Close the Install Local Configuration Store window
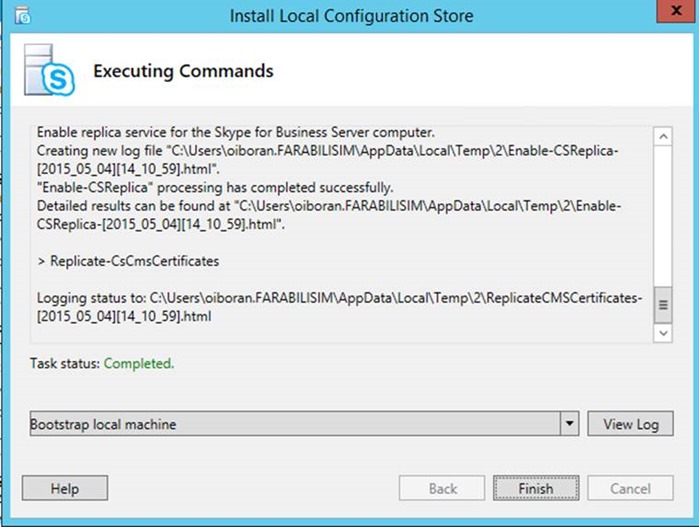This screenshot has width=699, height=527. coord(676,11)
